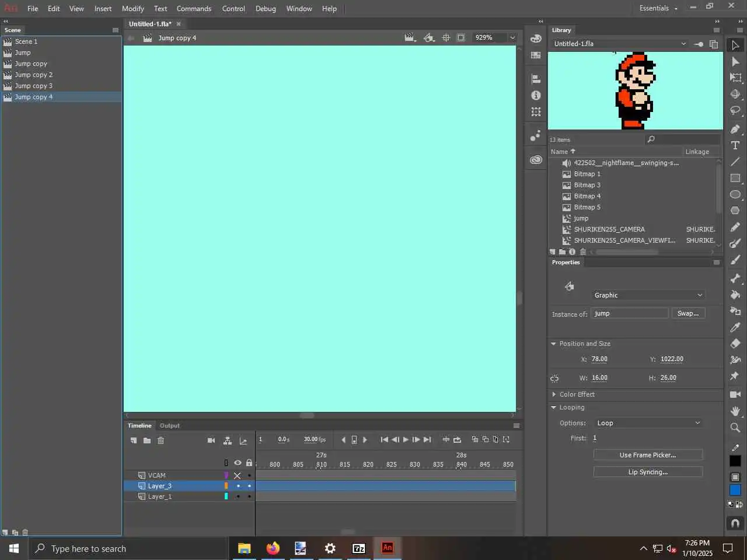Select the Line tool

coord(735,162)
